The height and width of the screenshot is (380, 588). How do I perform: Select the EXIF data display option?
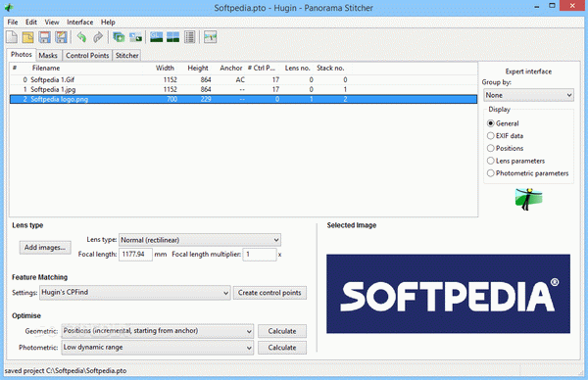[490, 136]
